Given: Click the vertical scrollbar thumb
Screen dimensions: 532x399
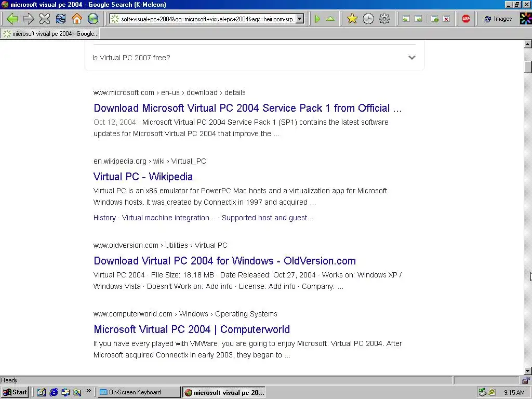Looking at the screenshot, I should [528, 67].
